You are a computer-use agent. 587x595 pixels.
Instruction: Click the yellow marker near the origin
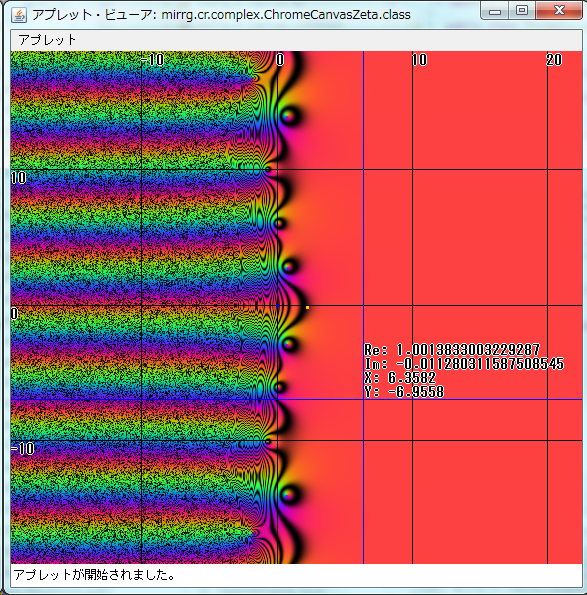point(307,308)
